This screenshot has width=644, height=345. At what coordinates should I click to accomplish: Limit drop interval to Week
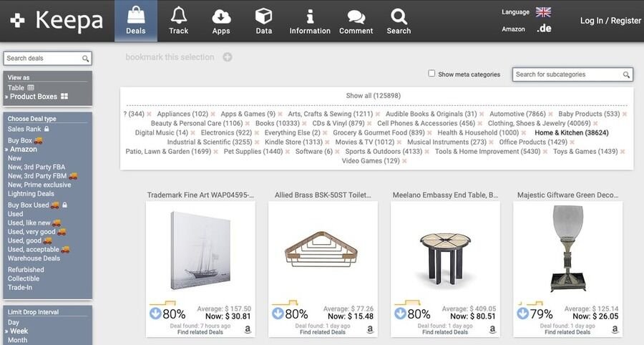(x=19, y=331)
